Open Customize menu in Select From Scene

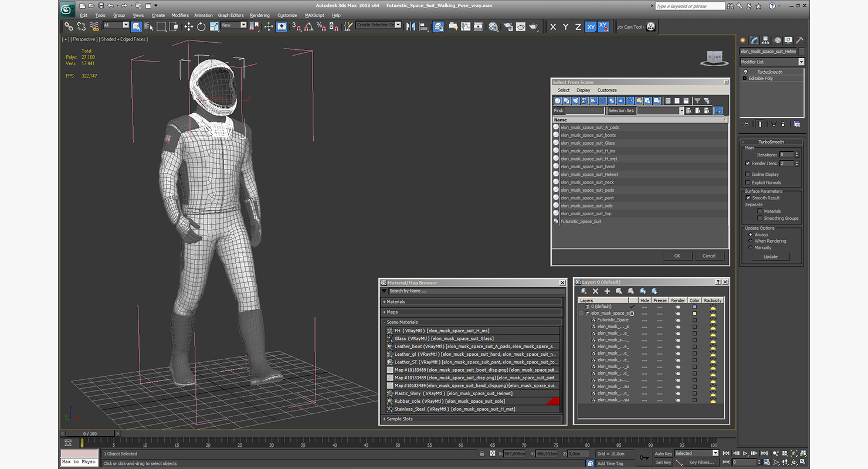pos(607,90)
